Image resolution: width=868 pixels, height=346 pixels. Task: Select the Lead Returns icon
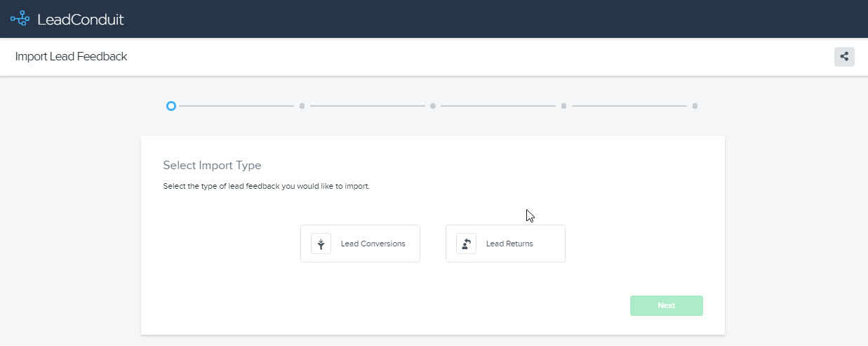(466, 244)
